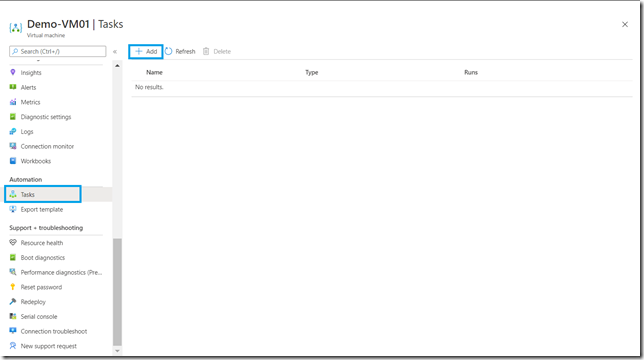Click the plus icon on Add
Screen dimensions: 644x360
coord(139,51)
